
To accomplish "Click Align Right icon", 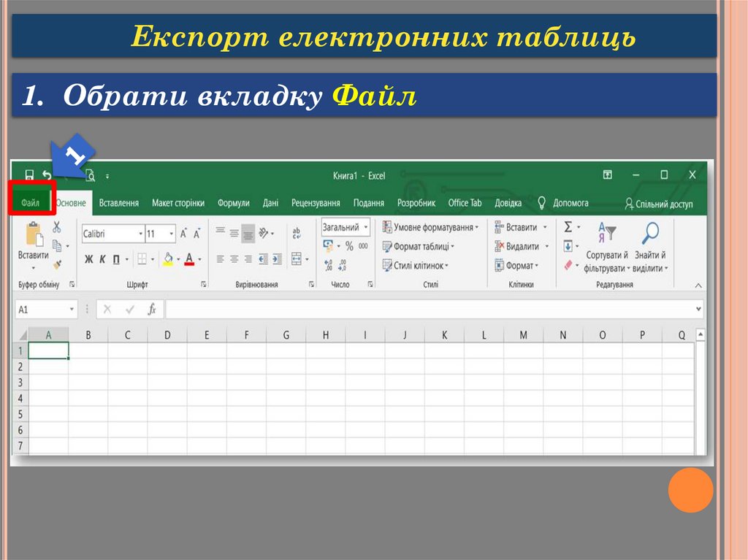I will [248, 259].
